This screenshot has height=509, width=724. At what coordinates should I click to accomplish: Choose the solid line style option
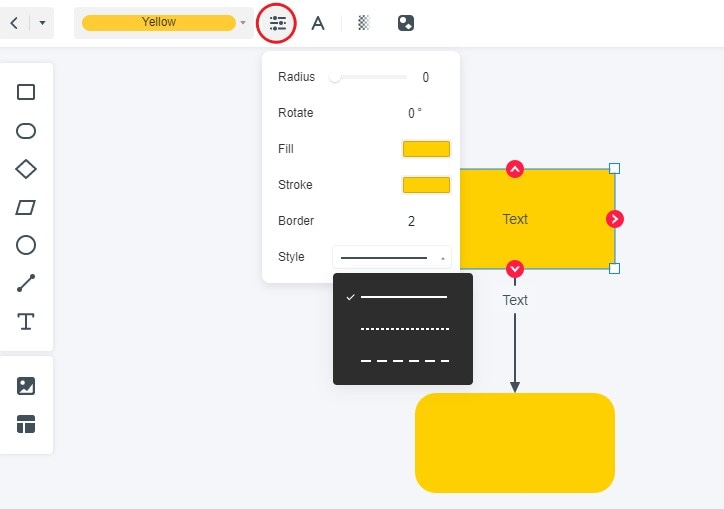404,297
